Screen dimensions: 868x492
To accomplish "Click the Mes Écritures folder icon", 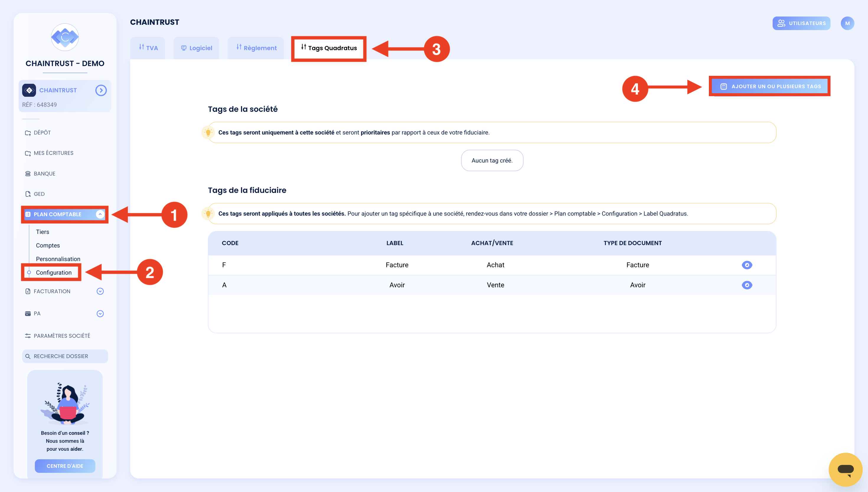I will pyautogui.click(x=28, y=153).
